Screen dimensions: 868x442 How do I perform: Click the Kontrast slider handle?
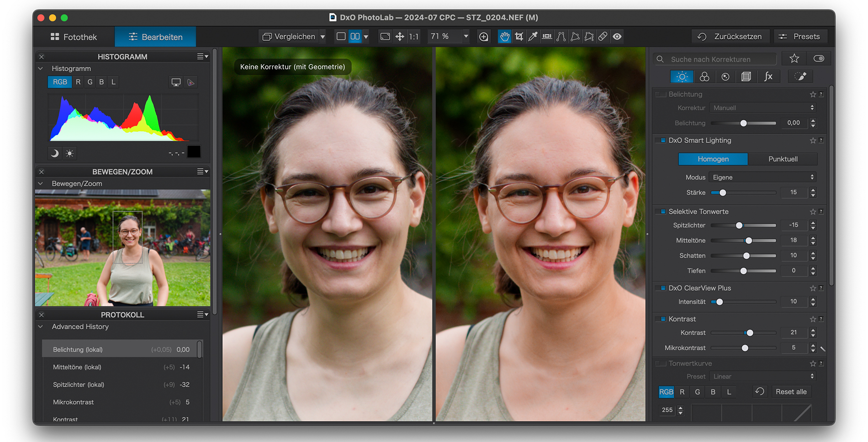[750, 333]
